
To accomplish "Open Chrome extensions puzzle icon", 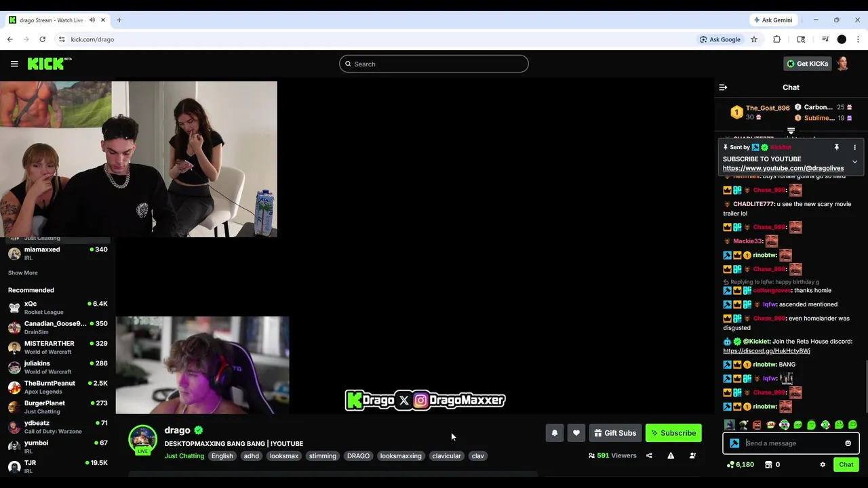I will point(777,39).
